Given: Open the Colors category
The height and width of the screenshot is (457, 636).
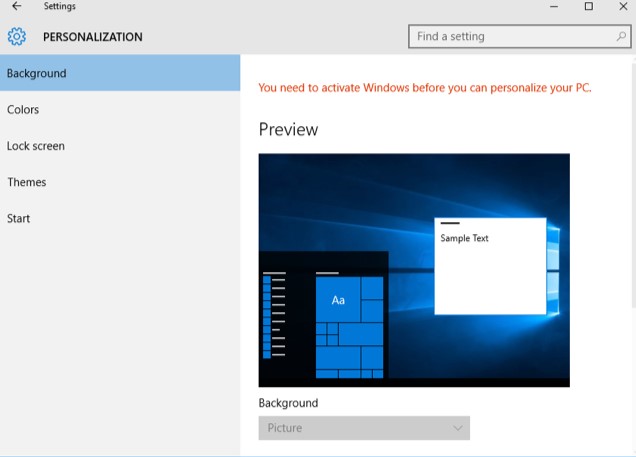Looking at the screenshot, I should pyautogui.click(x=120, y=109).
